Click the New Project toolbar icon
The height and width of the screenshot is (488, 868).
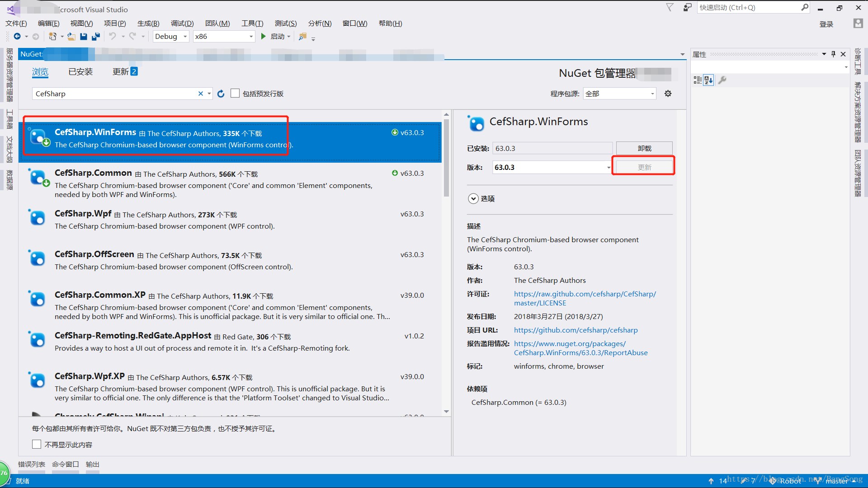click(53, 37)
